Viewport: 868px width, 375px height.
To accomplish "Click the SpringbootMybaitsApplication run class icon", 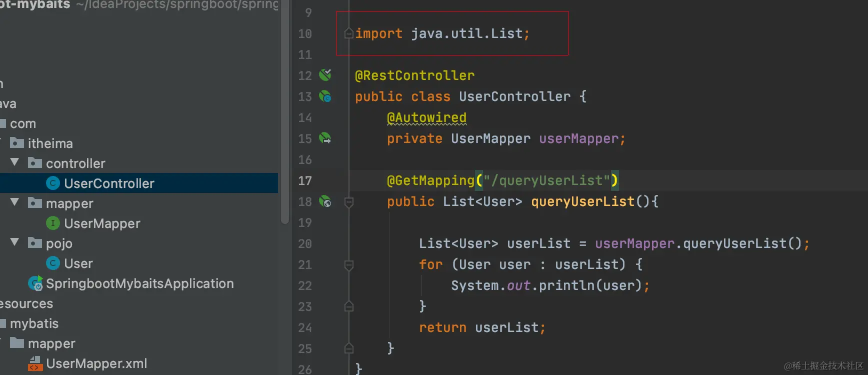I will pos(35,283).
